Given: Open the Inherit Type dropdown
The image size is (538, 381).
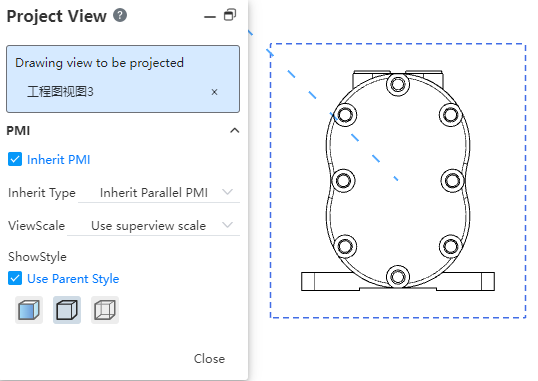Looking at the screenshot, I should tap(159, 193).
